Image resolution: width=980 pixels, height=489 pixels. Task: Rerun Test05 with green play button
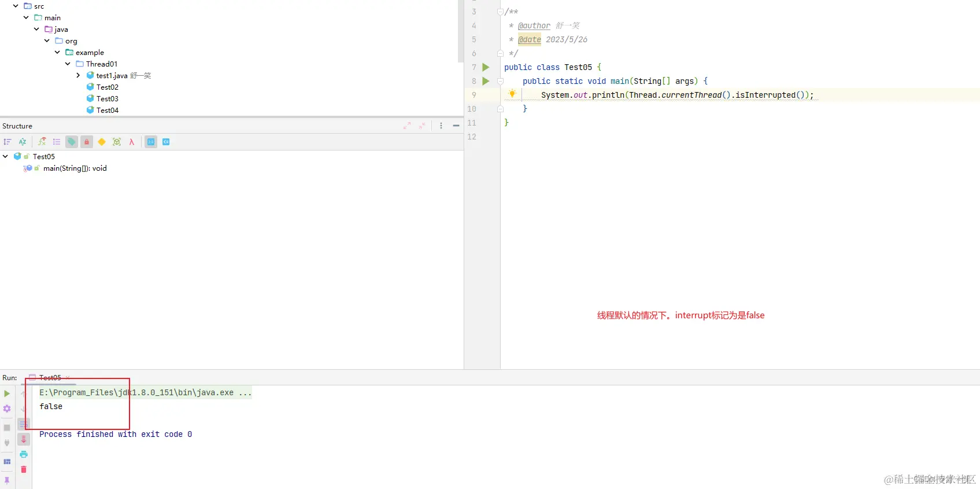tap(7, 394)
